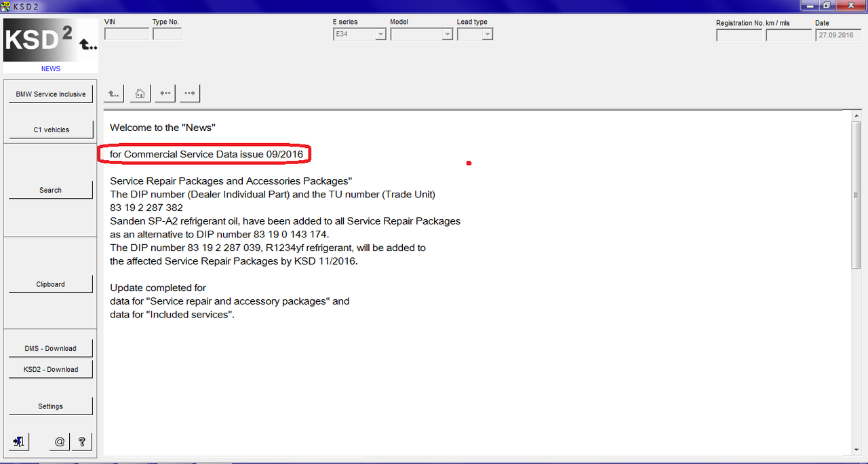Screen dimensions: 868x464
Task: Click 'Service Repair Packages and Accessories Packages' line
Action: 231,181
